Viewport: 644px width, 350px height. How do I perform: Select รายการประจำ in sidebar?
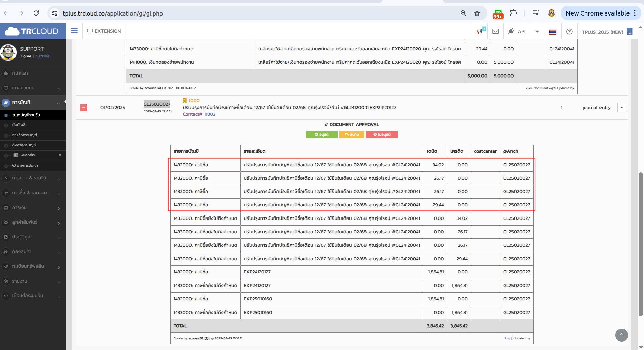pos(27,165)
